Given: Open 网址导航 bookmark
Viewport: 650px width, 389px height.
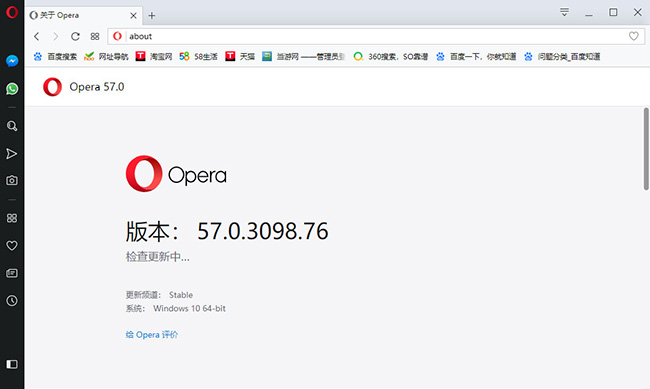Looking at the screenshot, I should coord(106,56).
